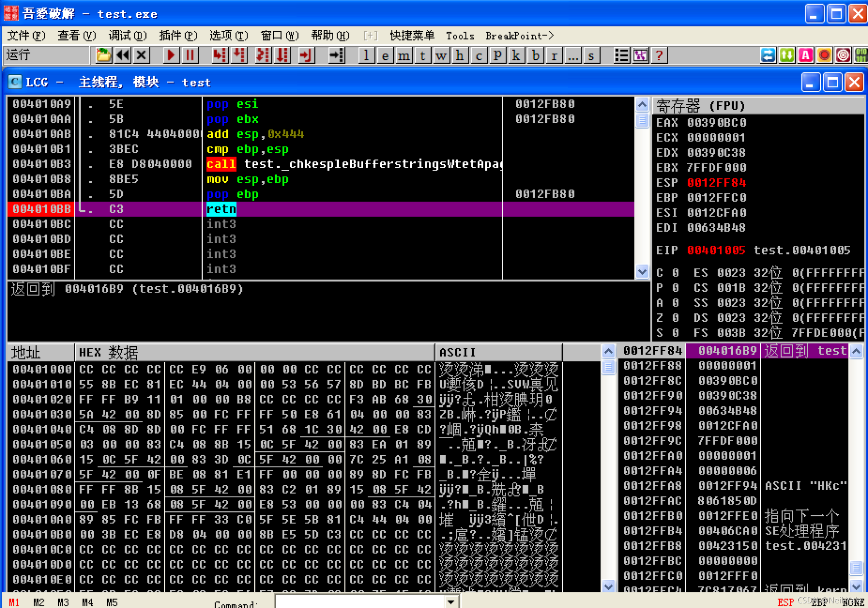868x608 pixels.
Task: Open the 插件 (Plugins) menu
Action: coord(177,35)
